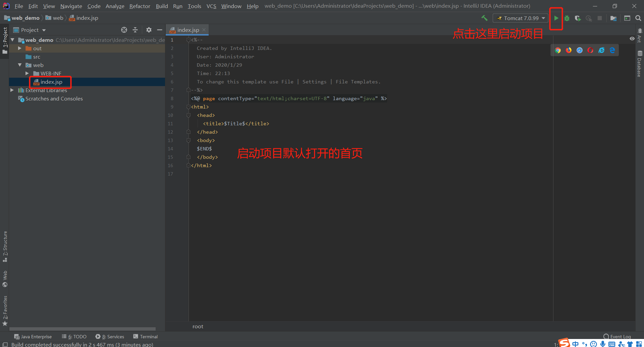Open page in Opera browser
Screen dimensions: 644x347
[x=590, y=50]
